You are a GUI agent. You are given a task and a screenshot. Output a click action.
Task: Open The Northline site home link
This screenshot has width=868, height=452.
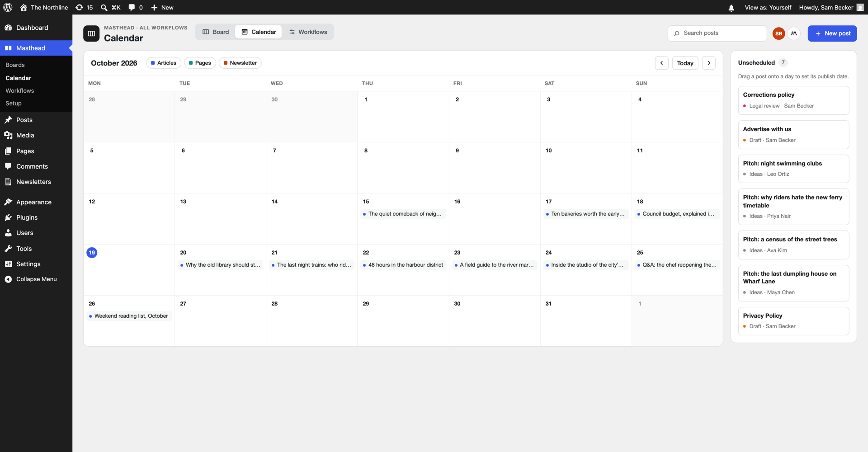44,7
